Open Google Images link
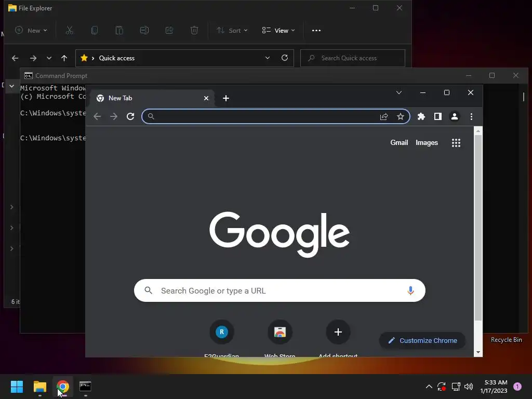 pos(427,142)
